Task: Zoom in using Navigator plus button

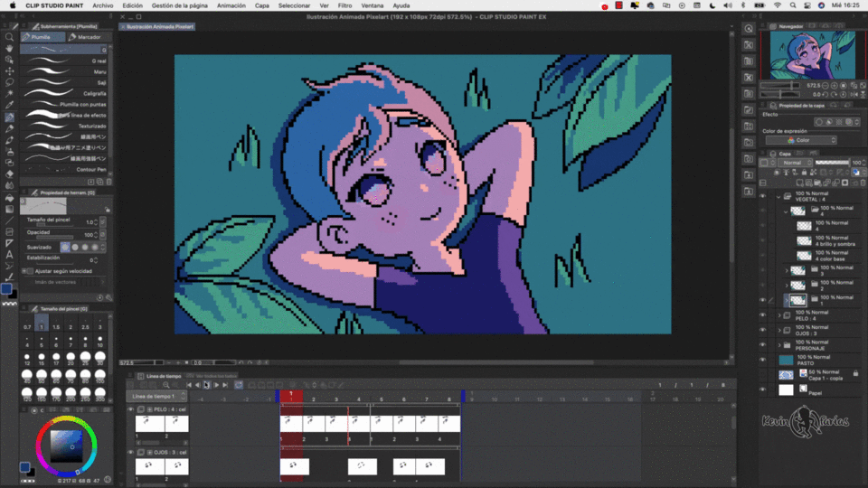Action: (835, 86)
